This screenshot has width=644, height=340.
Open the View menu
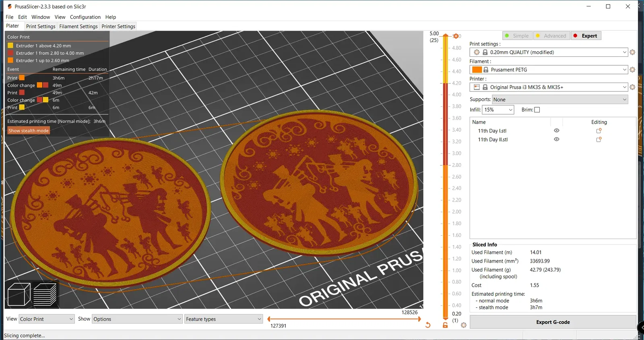pos(60,17)
